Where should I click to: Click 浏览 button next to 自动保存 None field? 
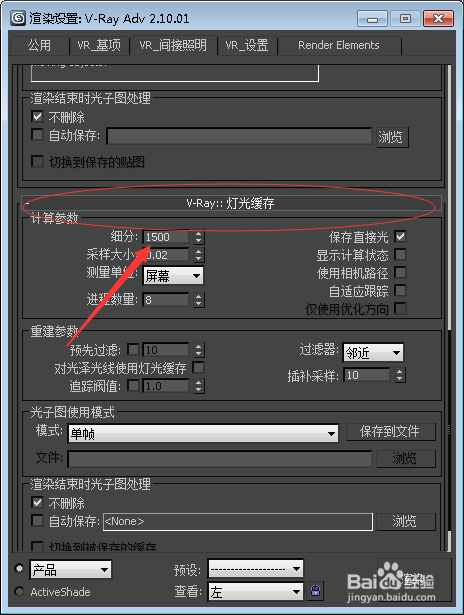click(406, 522)
